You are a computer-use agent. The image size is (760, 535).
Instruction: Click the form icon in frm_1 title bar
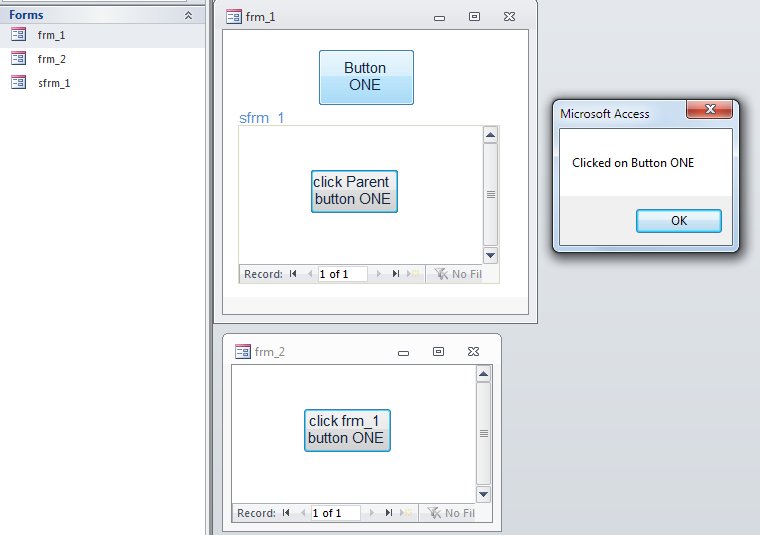point(234,17)
